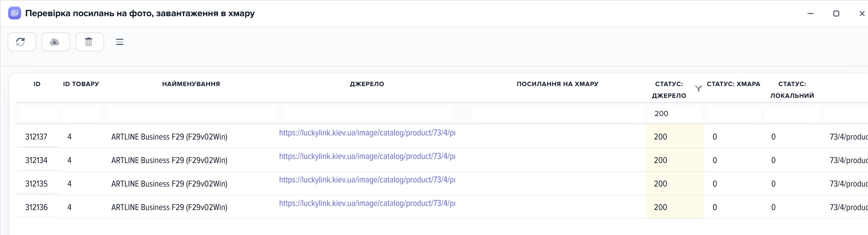
Task: Sort by ПОСИЛАННЯ НА ХМАРУ column header
Action: (x=557, y=84)
